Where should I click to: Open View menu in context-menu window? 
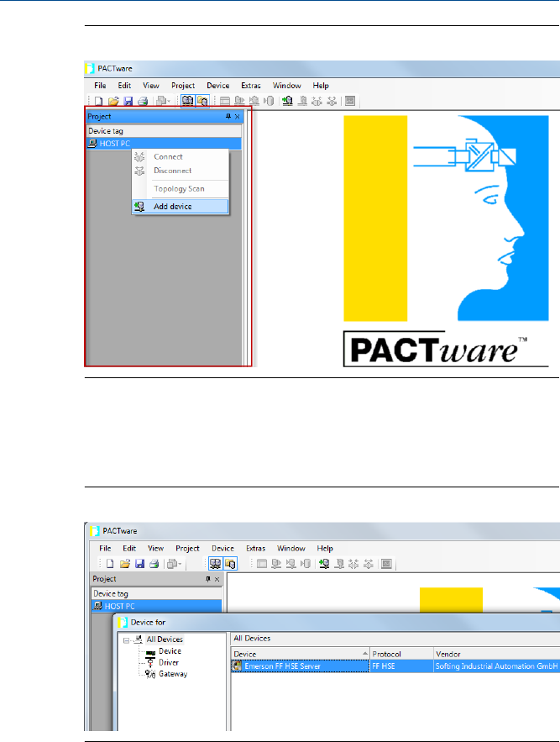(x=151, y=86)
